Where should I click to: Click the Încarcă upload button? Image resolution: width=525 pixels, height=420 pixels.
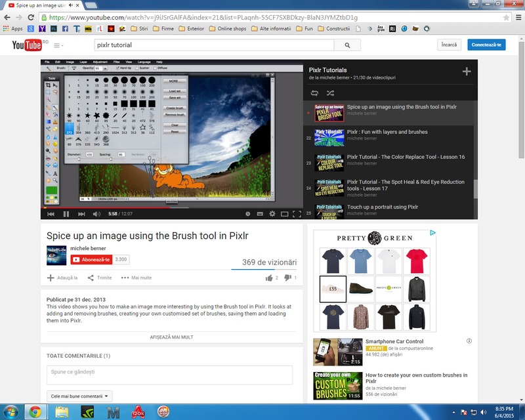[x=449, y=45]
